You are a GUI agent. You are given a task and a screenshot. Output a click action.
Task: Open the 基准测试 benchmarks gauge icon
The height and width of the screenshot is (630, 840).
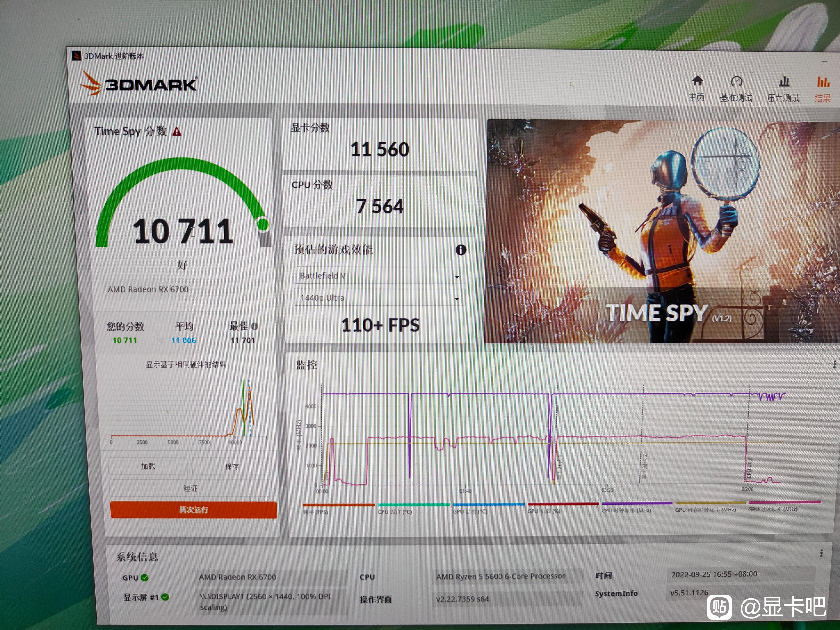736,81
